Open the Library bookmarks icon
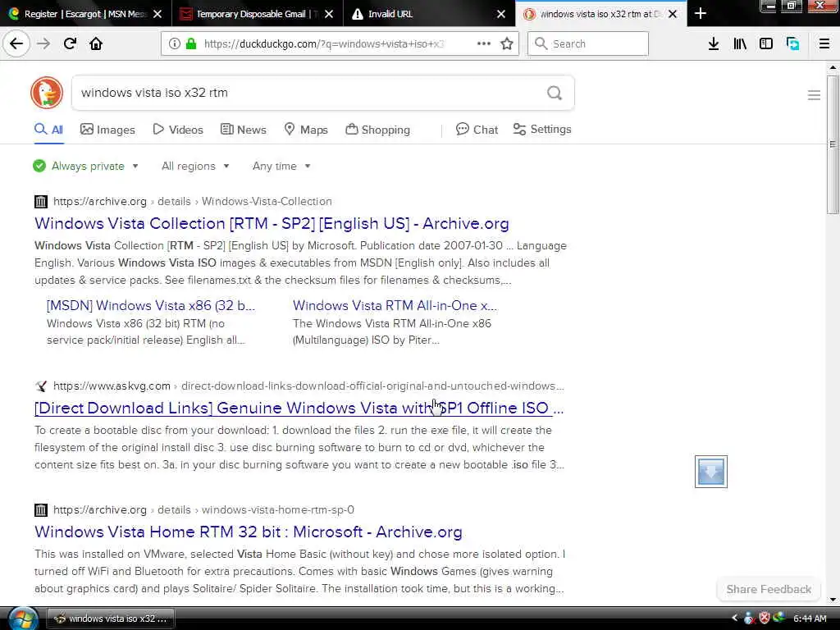 (x=740, y=43)
